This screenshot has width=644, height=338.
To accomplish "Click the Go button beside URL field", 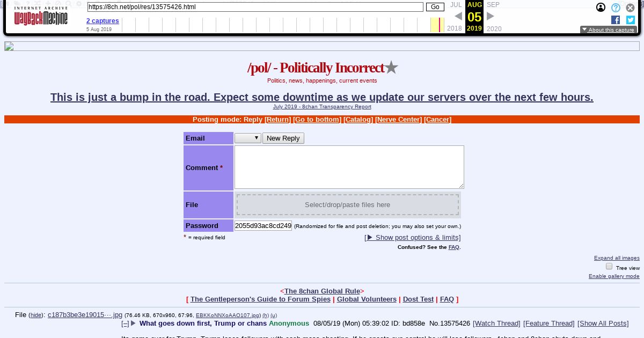I will coord(435,7).
